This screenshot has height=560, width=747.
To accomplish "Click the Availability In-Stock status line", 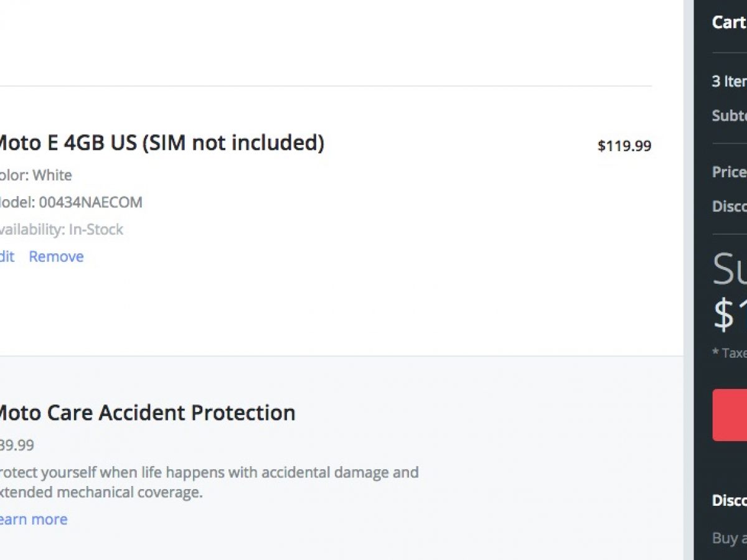I will [x=61, y=229].
